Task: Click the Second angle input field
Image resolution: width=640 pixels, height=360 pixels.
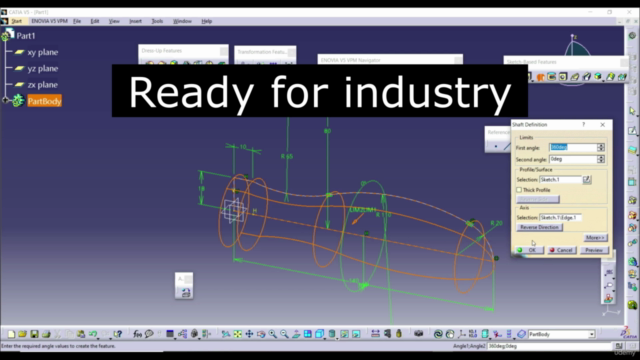Action: (573, 159)
